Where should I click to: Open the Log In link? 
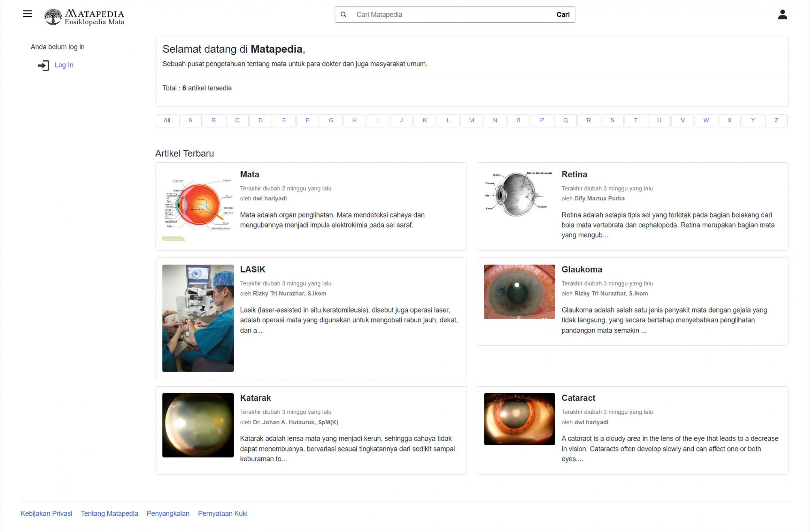64,65
